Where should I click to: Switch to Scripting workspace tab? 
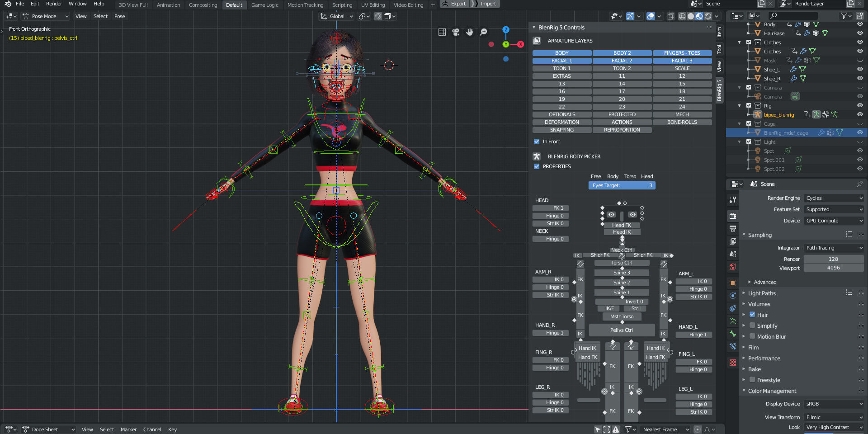coord(342,5)
